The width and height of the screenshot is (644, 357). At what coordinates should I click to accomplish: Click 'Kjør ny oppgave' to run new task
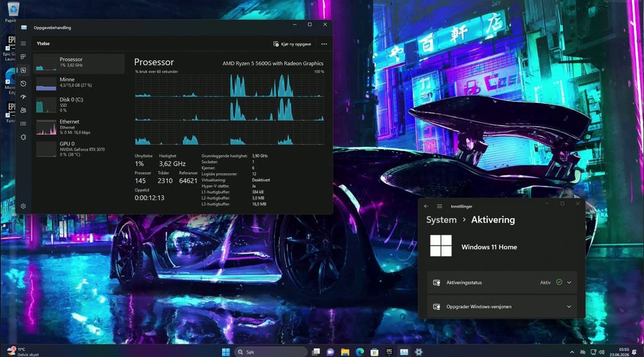point(292,44)
